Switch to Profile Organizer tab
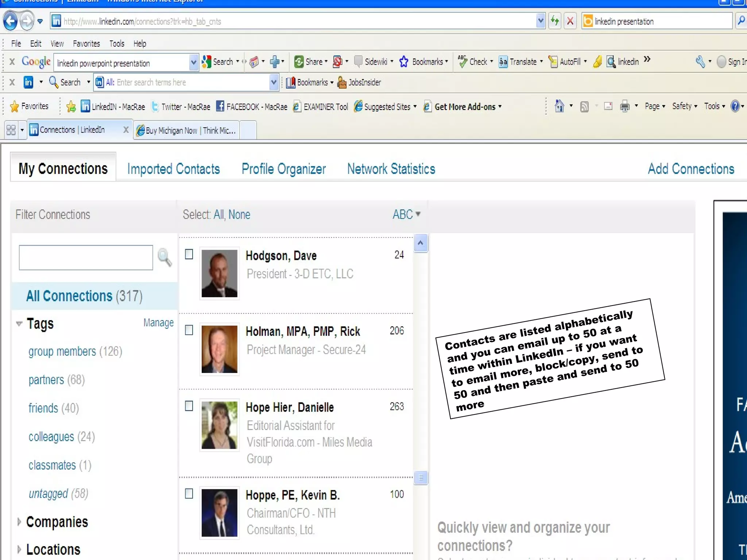The width and height of the screenshot is (747, 560). (284, 169)
